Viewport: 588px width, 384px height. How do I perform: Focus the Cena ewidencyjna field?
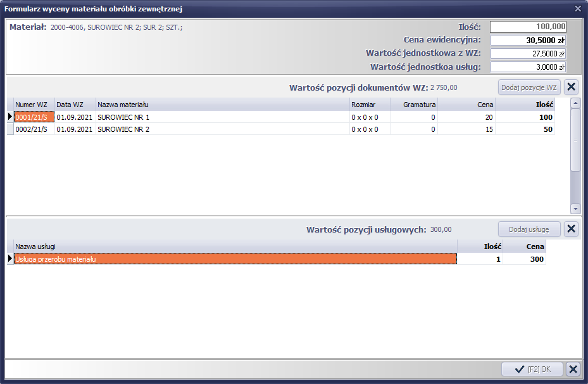coord(528,41)
